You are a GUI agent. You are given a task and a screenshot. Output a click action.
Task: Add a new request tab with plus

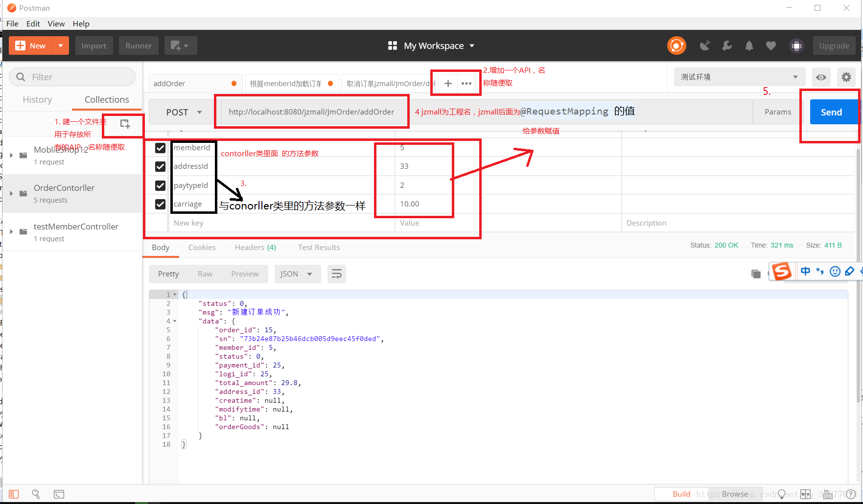point(448,84)
